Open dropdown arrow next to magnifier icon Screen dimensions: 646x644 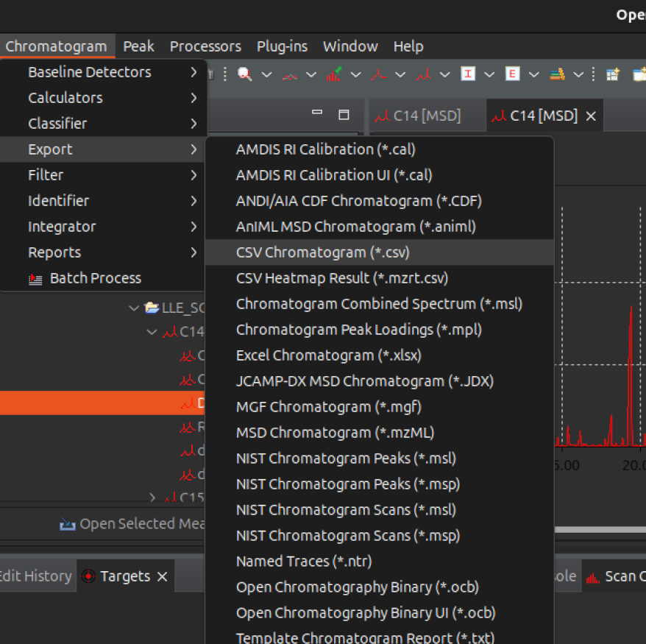[x=266, y=74]
